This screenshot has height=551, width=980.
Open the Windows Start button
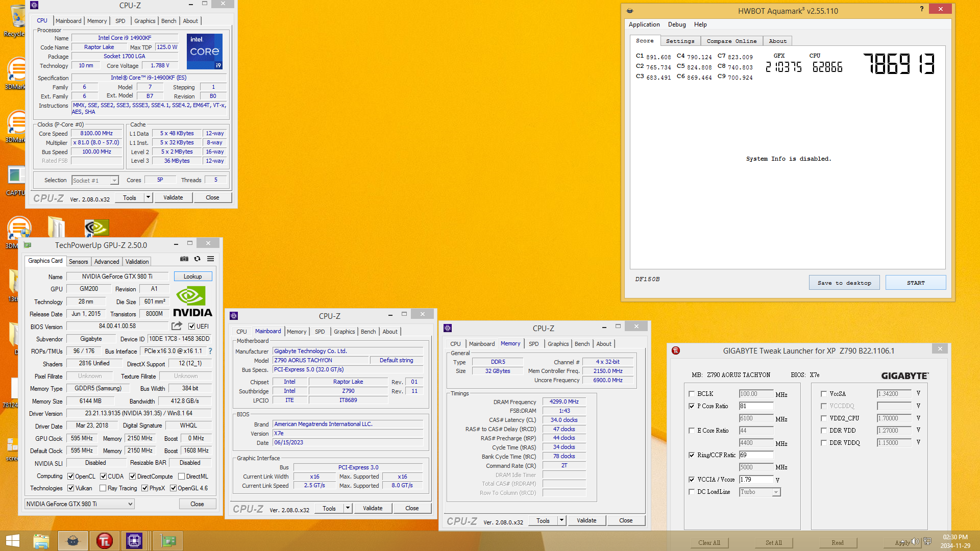click(13, 541)
